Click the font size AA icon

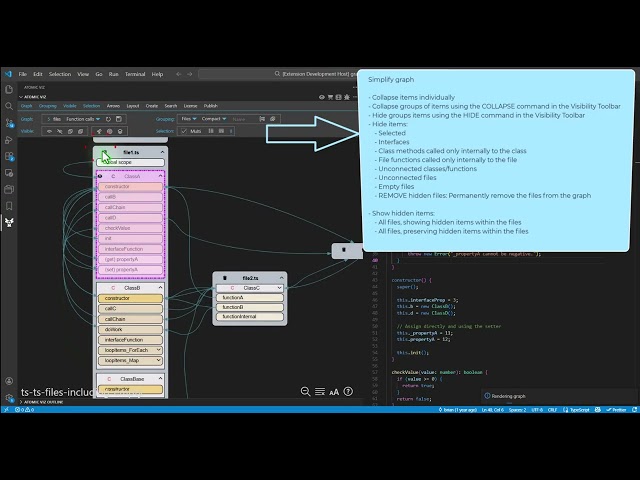pyautogui.click(x=334, y=392)
